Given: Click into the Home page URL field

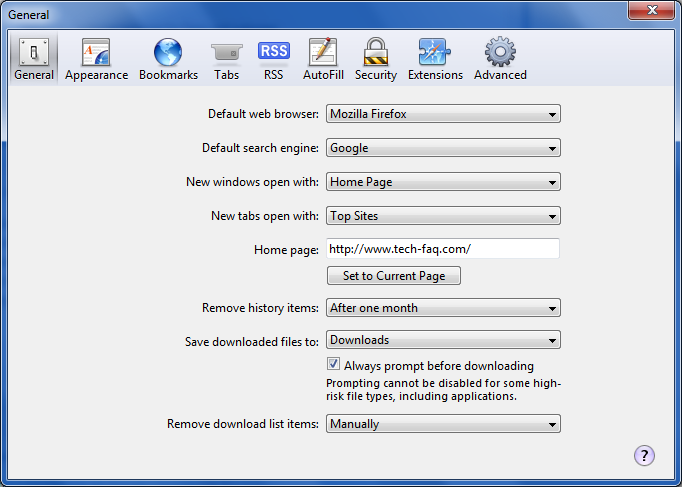Looking at the screenshot, I should (x=443, y=249).
